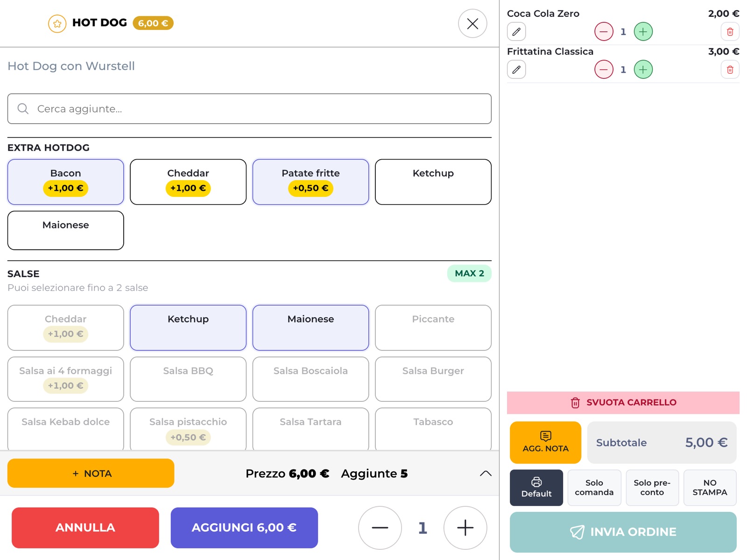The image size is (747, 560).
Task: Select the Salsa Tartara sauce
Action: pyautogui.click(x=311, y=429)
